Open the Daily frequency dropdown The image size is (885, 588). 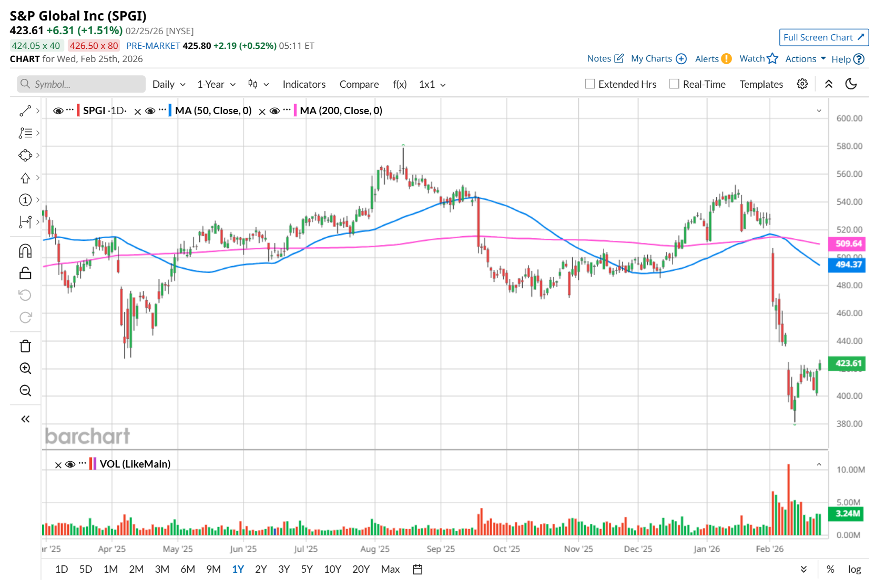pyautogui.click(x=169, y=84)
